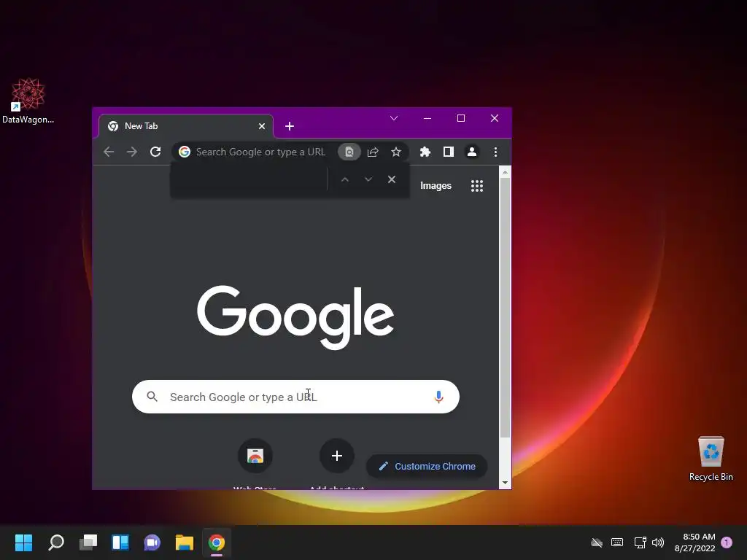Click the cloud sync tray icon

597,542
